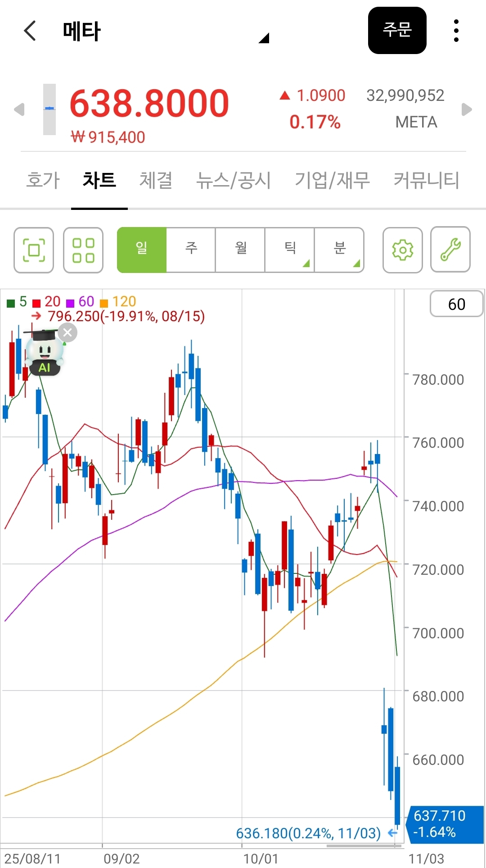Tap the back arrow beside 메타
Viewport: 486px width, 868px height.
point(30,31)
